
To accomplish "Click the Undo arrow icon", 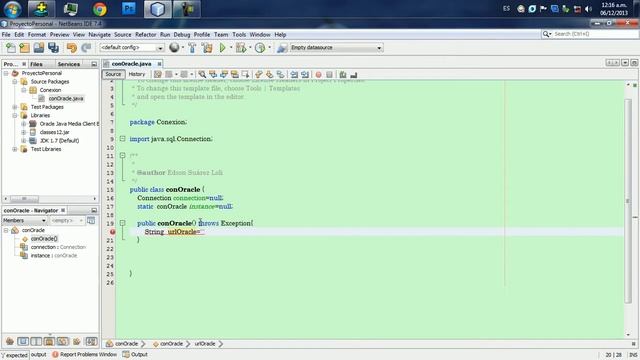I will [x=72, y=48].
